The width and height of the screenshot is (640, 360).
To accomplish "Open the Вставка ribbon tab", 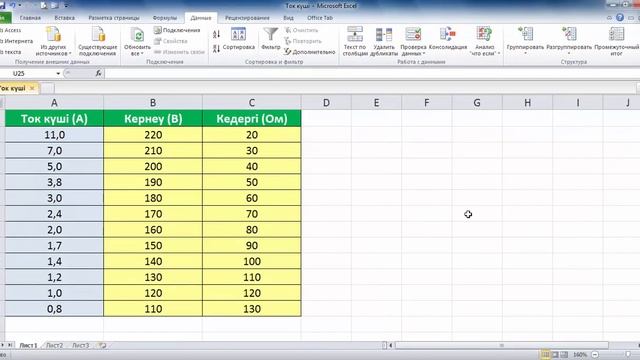I will tap(64, 18).
